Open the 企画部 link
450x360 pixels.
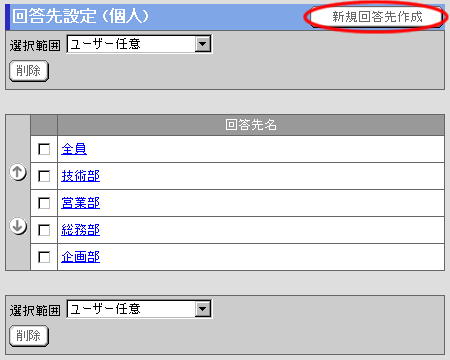(x=80, y=257)
